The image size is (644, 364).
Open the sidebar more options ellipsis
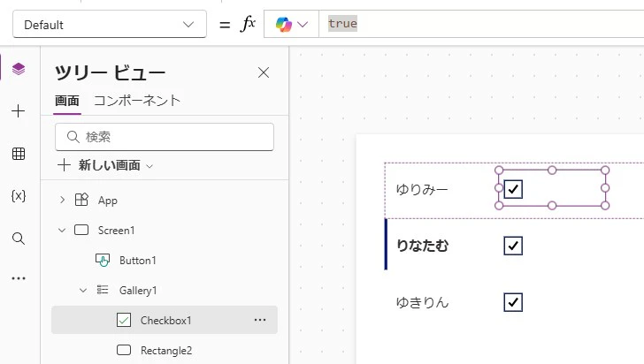pos(19,278)
